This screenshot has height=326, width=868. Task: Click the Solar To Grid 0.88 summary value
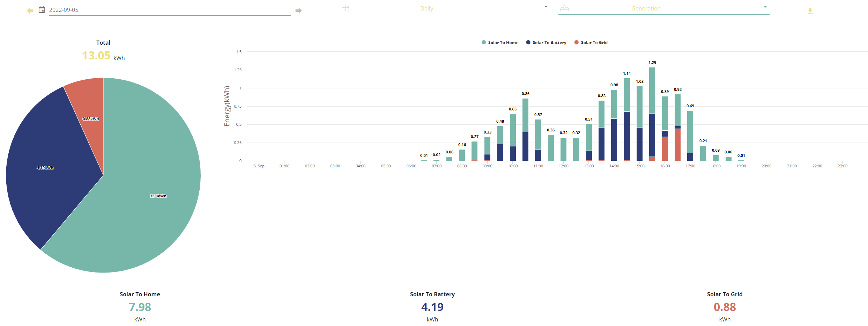725,307
